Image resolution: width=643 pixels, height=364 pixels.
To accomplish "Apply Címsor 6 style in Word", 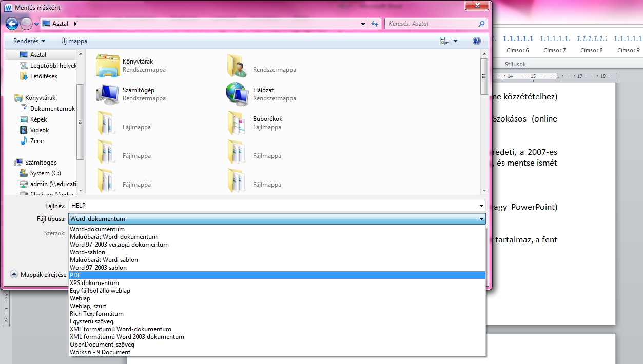I will tap(518, 44).
